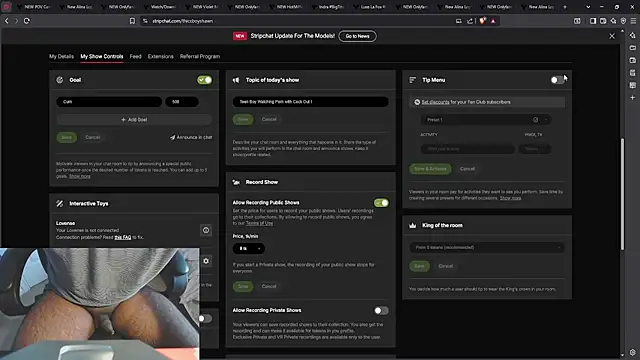This screenshot has width=640, height=360.
Task: Close the Stripchat update news banner
Action: coord(611,36)
